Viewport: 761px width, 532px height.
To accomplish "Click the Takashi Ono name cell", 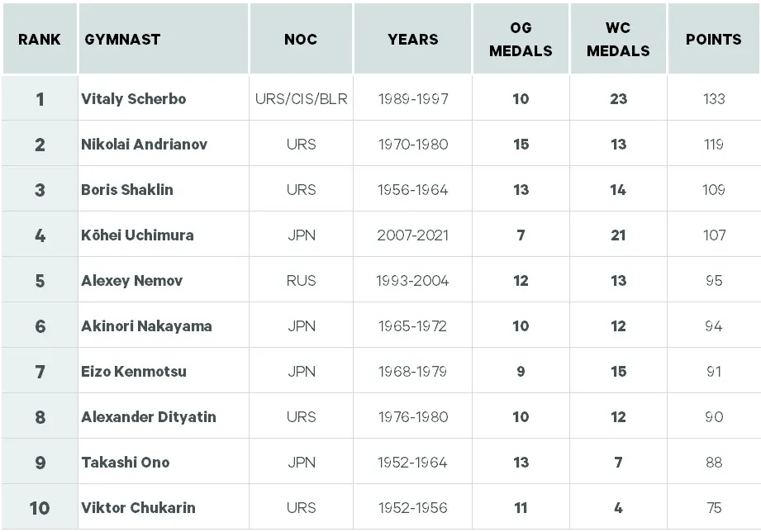I will [x=126, y=463].
